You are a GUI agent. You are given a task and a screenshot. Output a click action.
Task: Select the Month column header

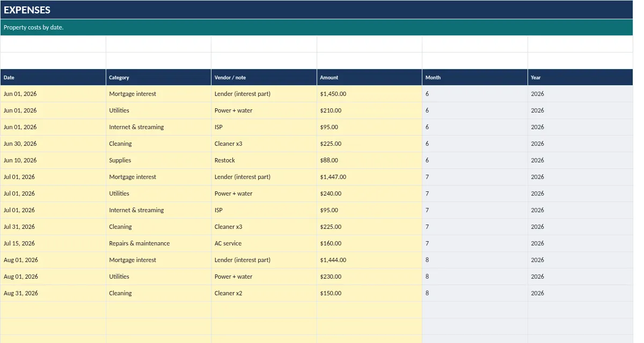pos(475,77)
